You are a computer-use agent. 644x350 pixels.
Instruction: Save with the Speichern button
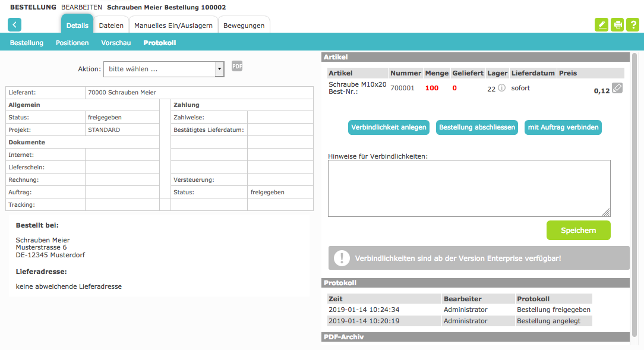578,230
